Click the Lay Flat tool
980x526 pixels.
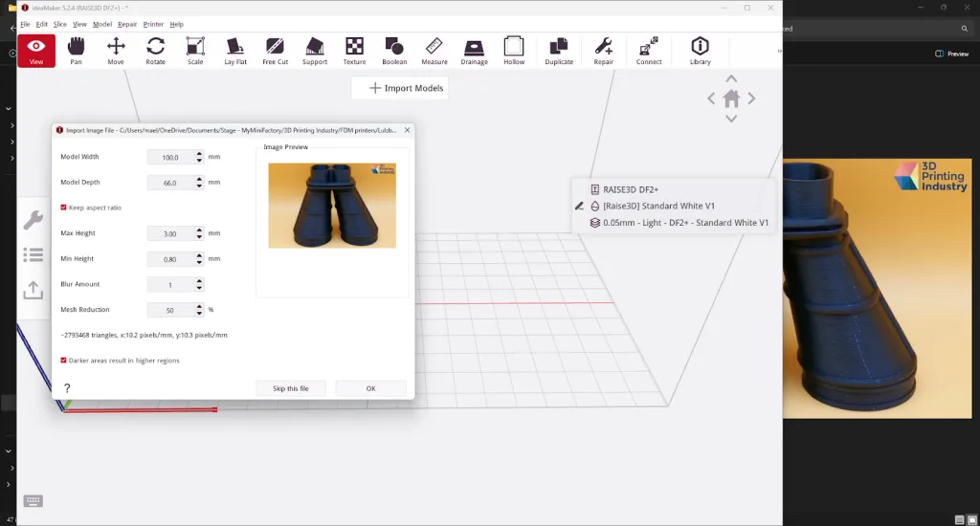click(235, 52)
